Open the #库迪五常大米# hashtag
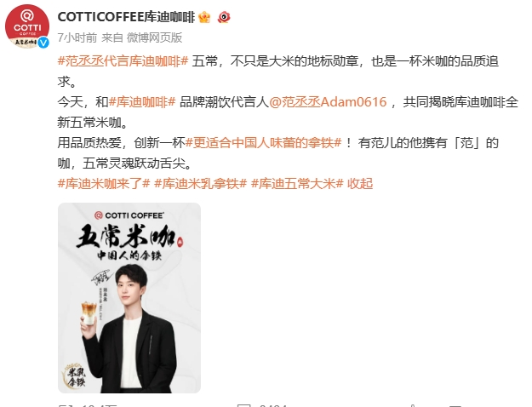Screen dimensions: 532x407 coord(297,184)
